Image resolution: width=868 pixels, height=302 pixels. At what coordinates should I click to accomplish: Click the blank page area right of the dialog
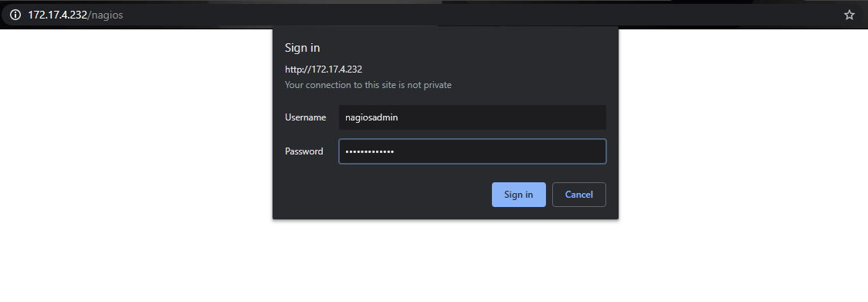(x=743, y=138)
